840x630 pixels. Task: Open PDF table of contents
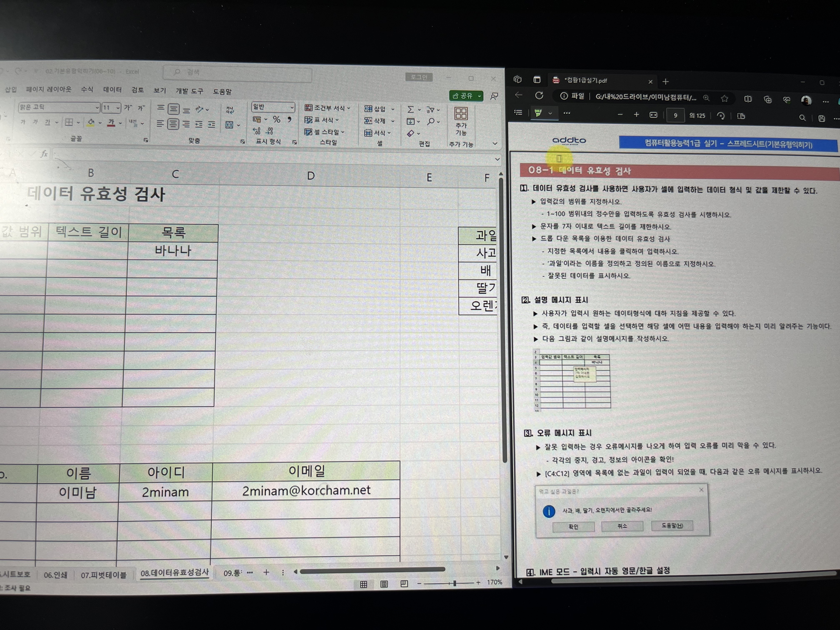pos(518,112)
